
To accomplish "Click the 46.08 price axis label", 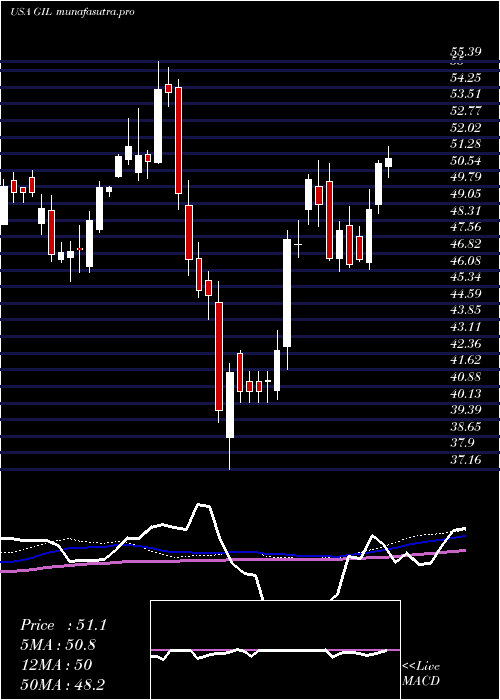I will pos(466,260).
